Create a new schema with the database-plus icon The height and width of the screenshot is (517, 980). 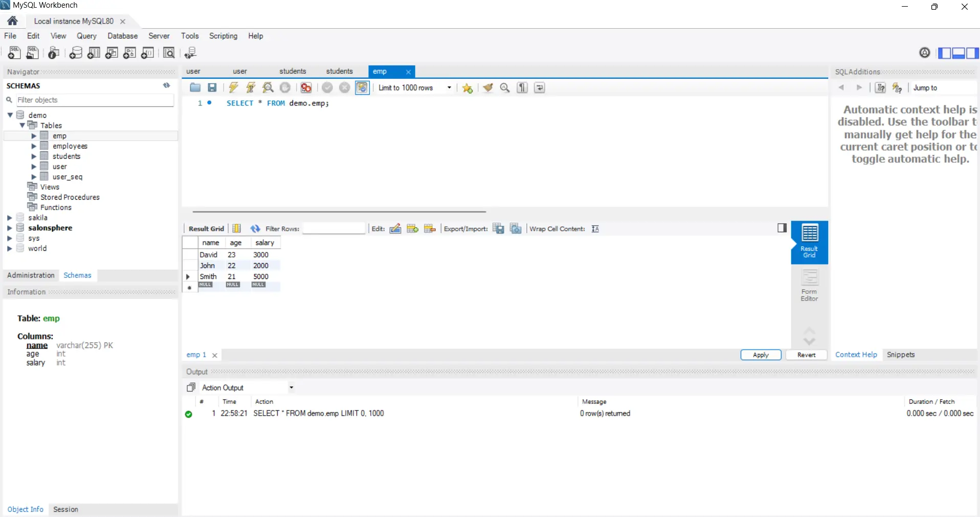coord(76,53)
